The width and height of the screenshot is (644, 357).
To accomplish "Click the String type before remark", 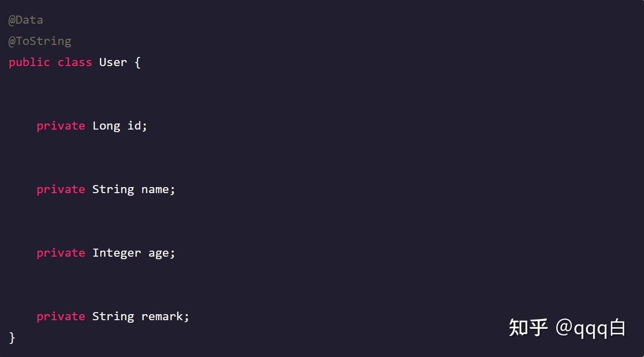I will [113, 317].
